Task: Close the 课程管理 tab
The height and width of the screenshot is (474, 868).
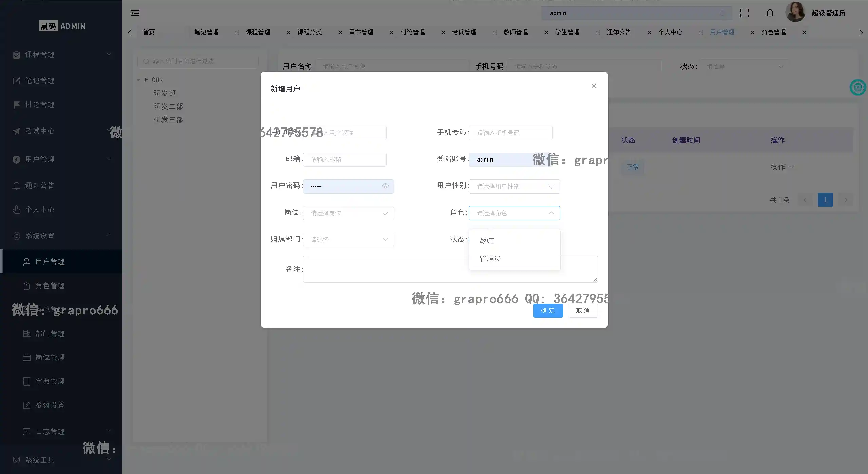Action: [x=288, y=33]
